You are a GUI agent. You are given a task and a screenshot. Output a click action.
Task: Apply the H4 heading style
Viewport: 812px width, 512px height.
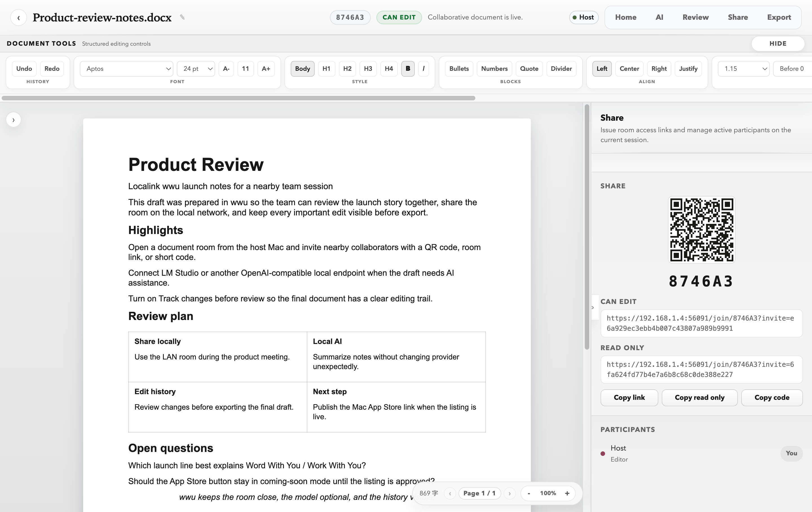(x=389, y=69)
